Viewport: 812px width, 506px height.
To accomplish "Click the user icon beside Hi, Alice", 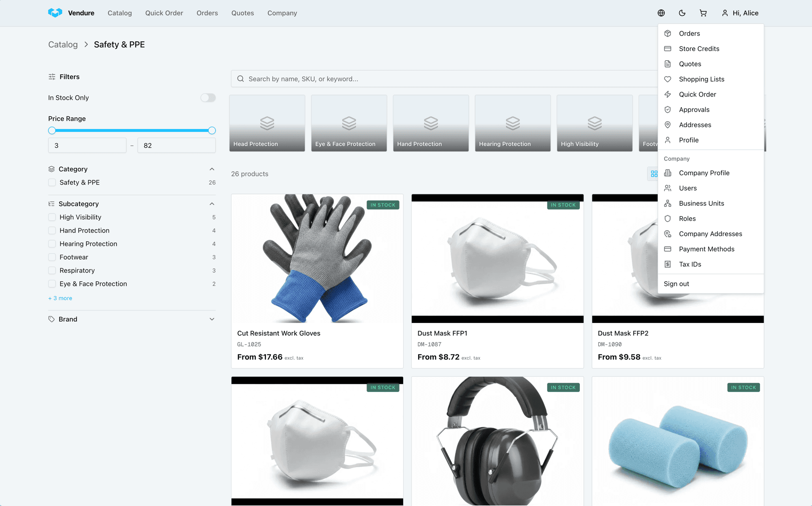I will tap(725, 13).
